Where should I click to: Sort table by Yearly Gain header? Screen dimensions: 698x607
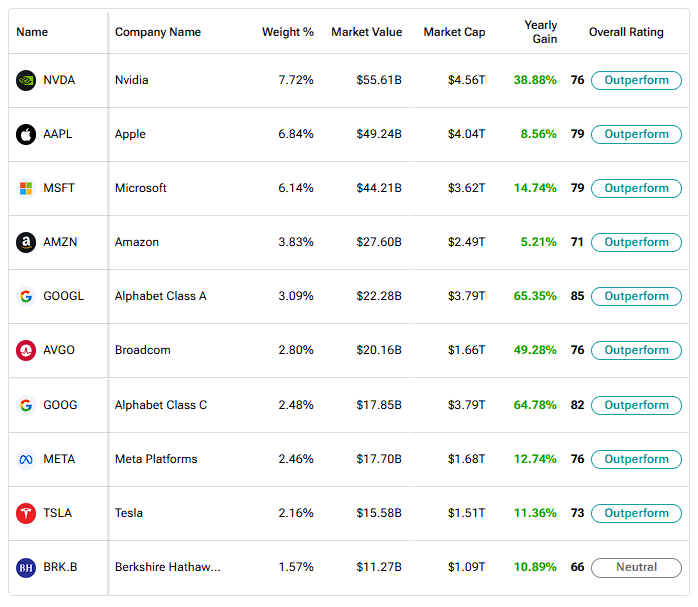(541, 32)
